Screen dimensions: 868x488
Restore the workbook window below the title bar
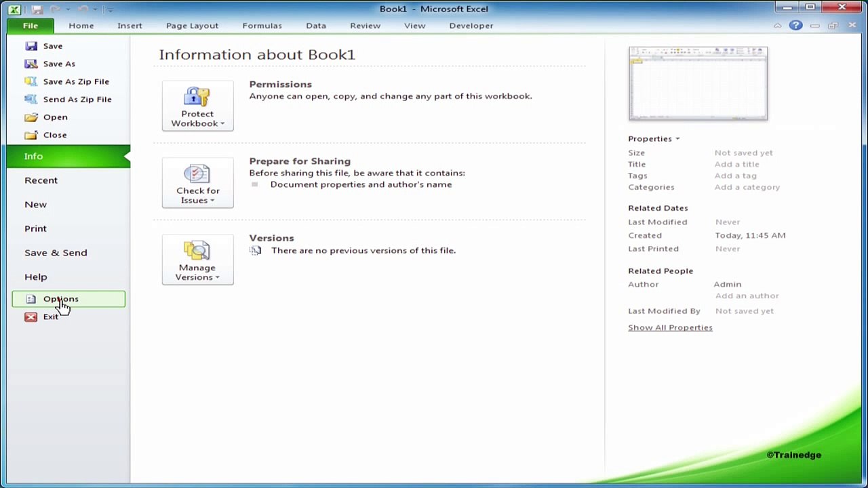pos(833,26)
